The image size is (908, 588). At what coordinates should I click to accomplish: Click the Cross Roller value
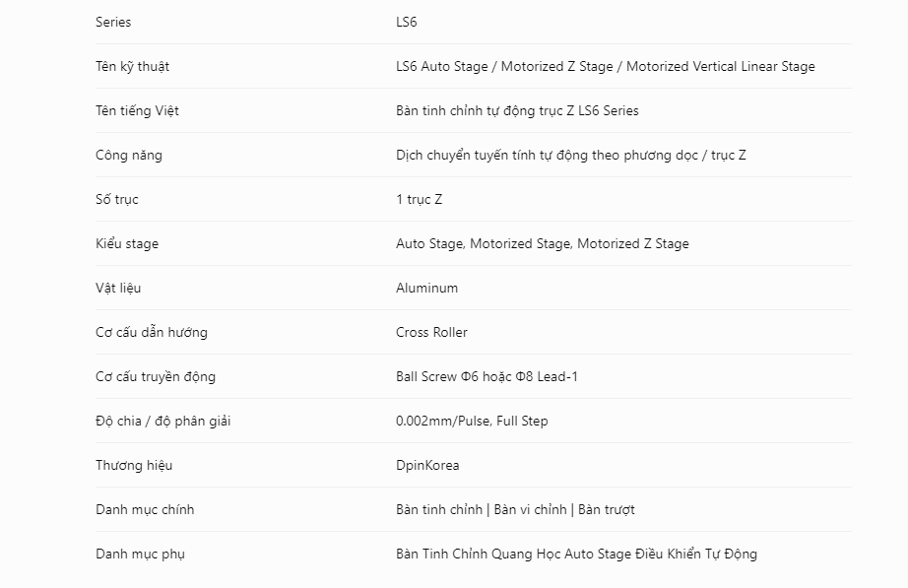[x=431, y=333]
